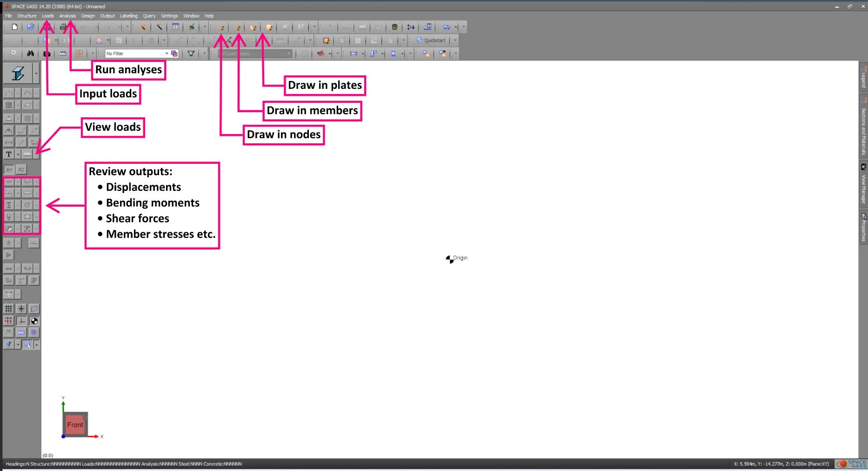Click the Quickstart button
Image resolution: width=868 pixels, height=471 pixels.
pos(433,40)
